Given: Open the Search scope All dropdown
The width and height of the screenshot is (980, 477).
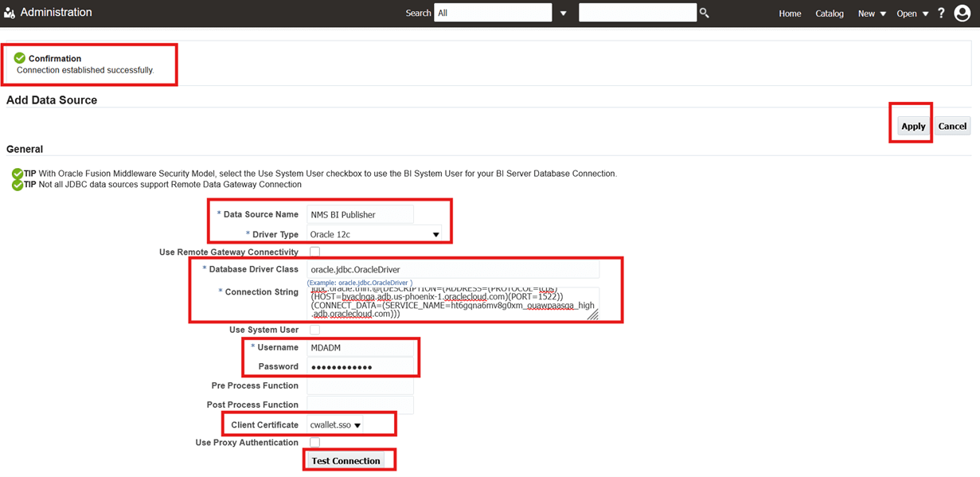Looking at the screenshot, I should [x=493, y=13].
